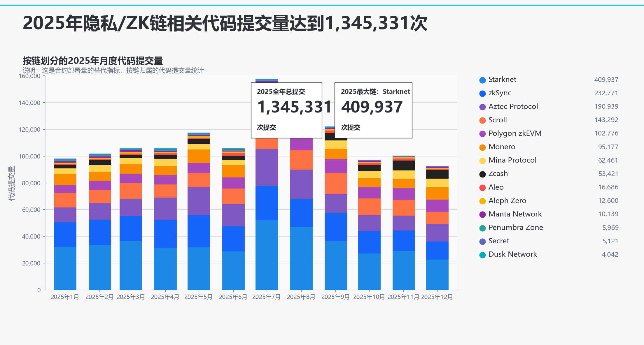Click the 20,000 y-axis tick label

click(x=31, y=263)
